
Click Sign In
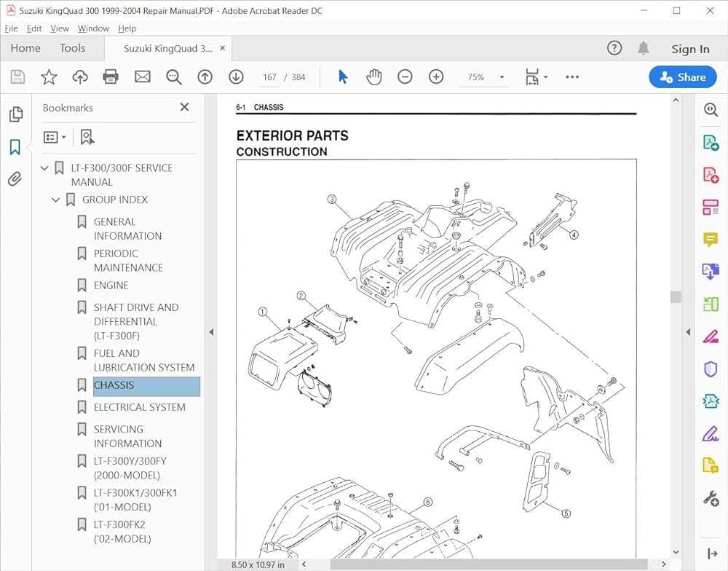[x=690, y=49]
